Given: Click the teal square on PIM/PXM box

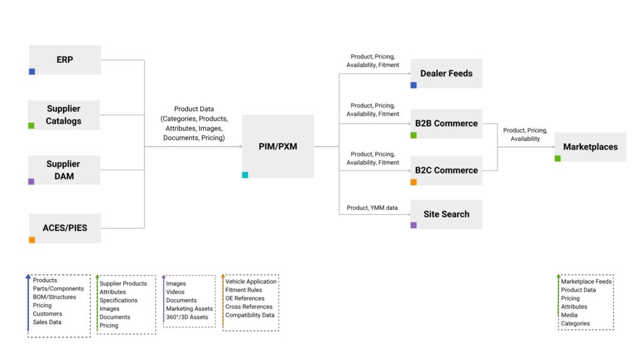Looking at the screenshot, I should pos(245,175).
